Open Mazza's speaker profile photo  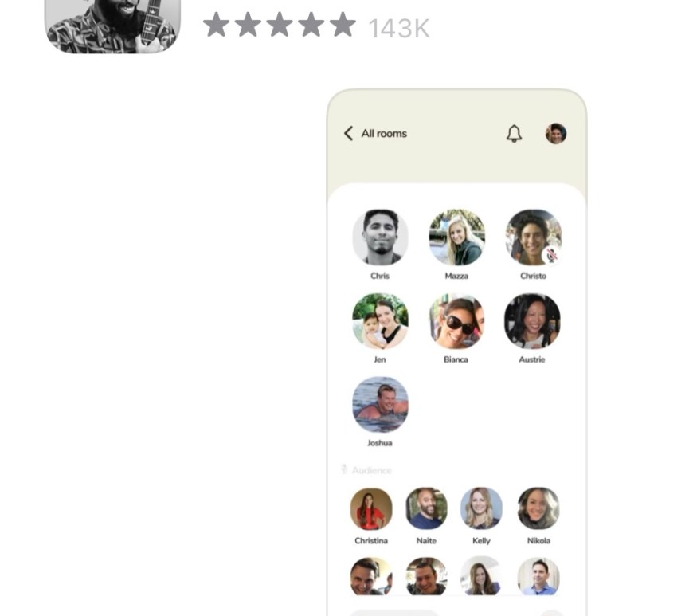point(457,237)
